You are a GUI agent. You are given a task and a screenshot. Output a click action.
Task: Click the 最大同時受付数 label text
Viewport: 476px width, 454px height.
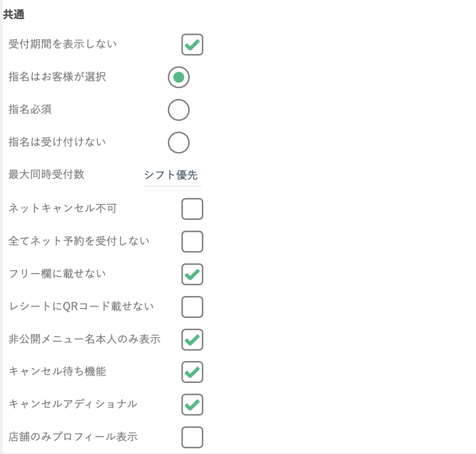pos(46,175)
